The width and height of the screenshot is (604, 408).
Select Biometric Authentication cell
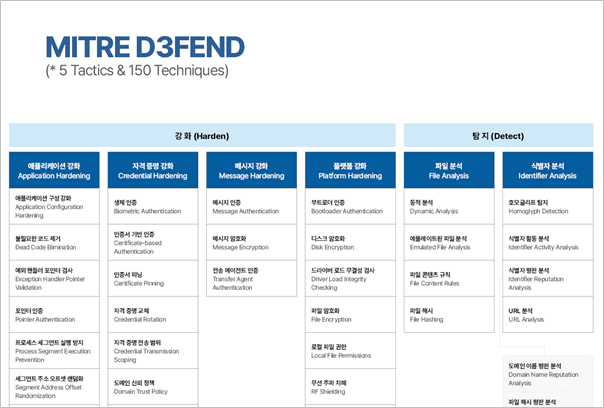point(153,207)
